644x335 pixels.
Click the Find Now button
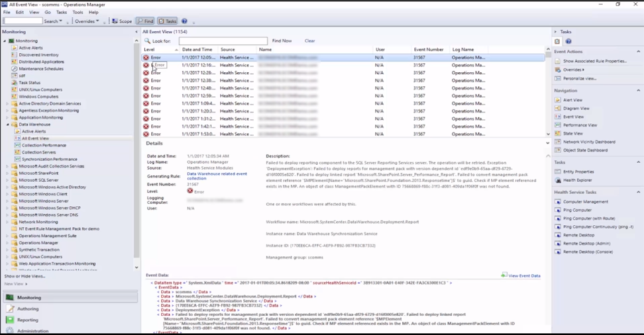[282, 41]
